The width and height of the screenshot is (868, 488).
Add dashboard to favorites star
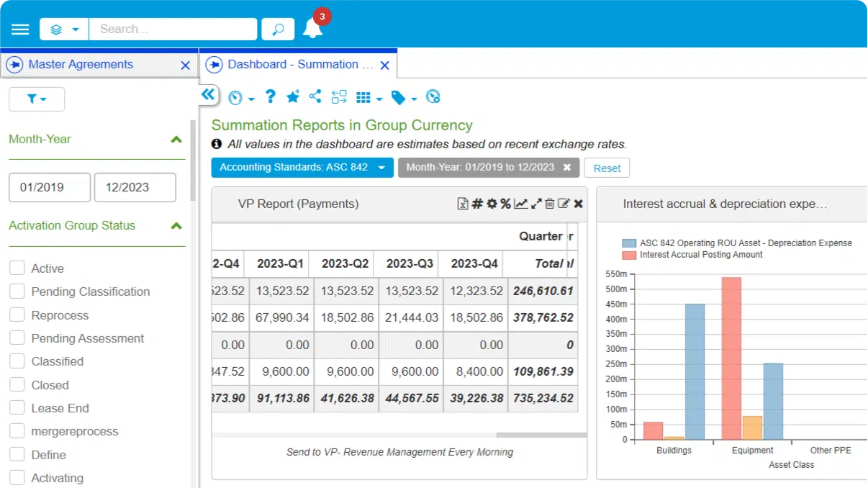(293, 96)
